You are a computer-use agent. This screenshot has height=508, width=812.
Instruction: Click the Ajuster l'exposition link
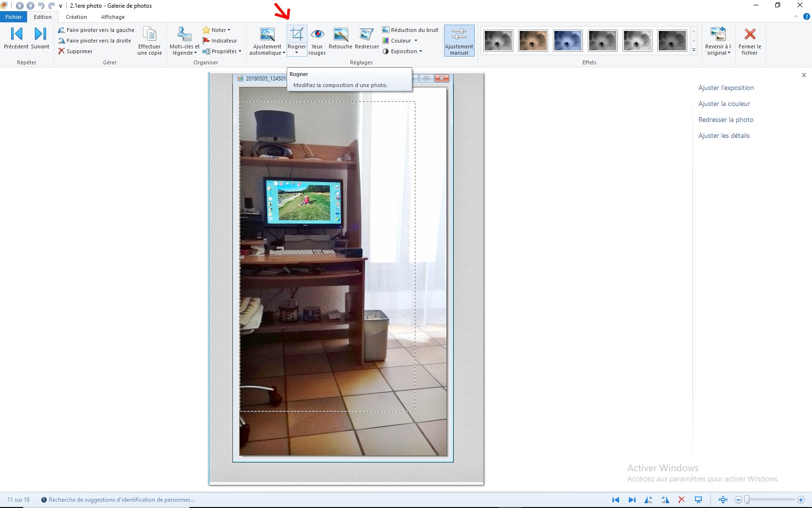point(726,88)
